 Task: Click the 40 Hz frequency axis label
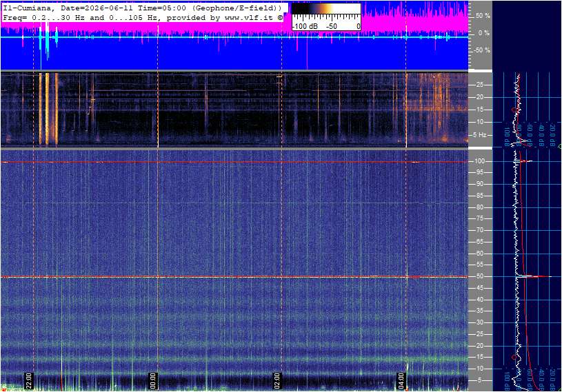click(479, 300)
